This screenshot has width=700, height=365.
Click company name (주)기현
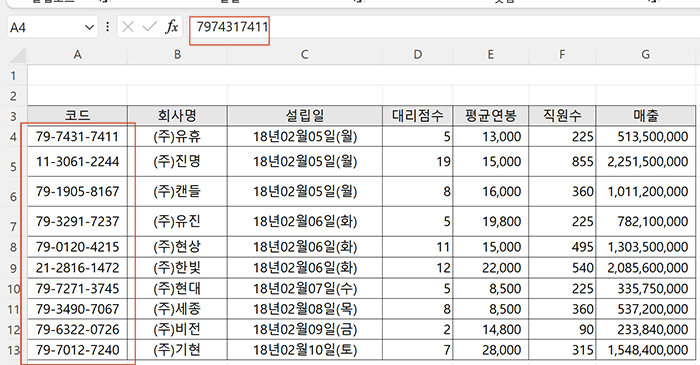tap(177, 350)
